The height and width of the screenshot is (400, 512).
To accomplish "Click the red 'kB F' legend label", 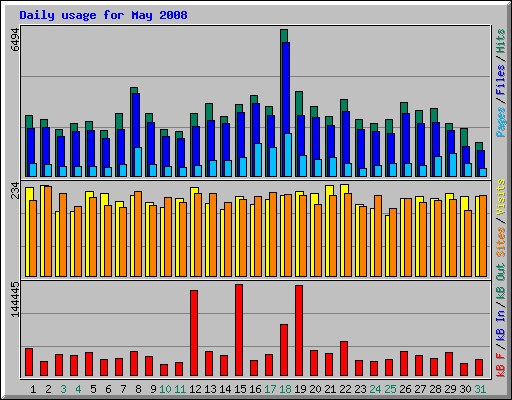I will (x=501, y=365).
